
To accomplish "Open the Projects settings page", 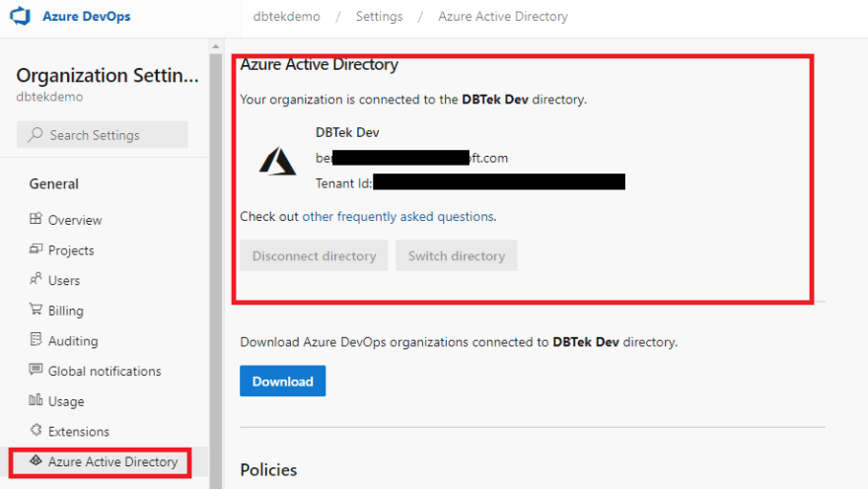I will pyautogui.click(x=71, y=250).
